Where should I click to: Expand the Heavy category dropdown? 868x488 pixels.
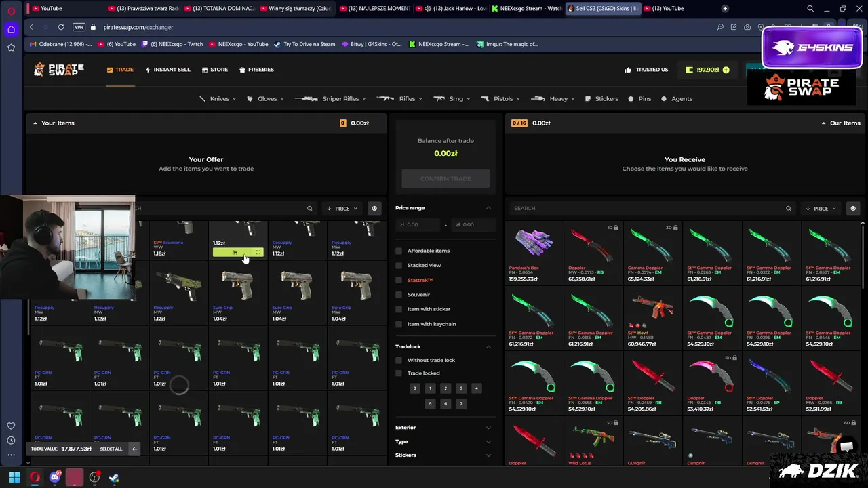(x=553, y=99)
